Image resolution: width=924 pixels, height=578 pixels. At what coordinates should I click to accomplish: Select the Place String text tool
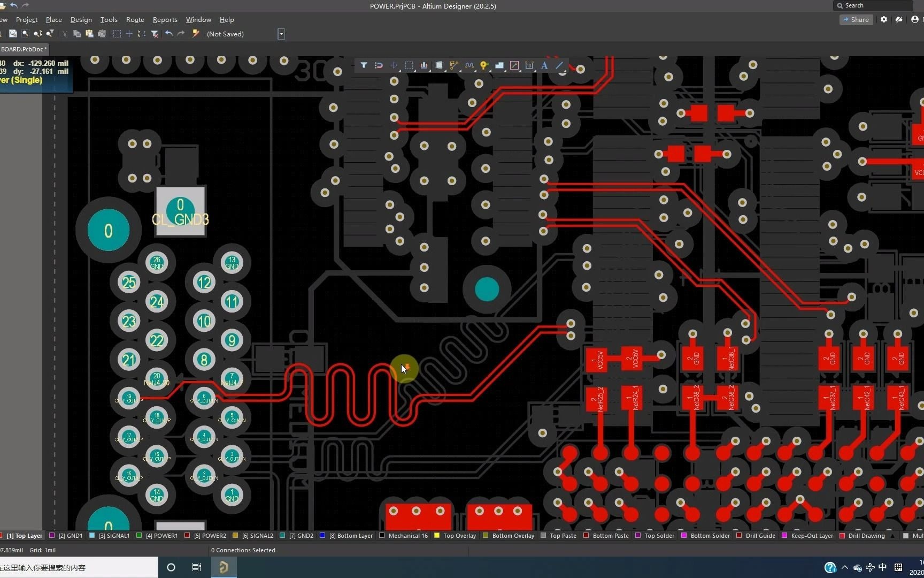[544, 65]
